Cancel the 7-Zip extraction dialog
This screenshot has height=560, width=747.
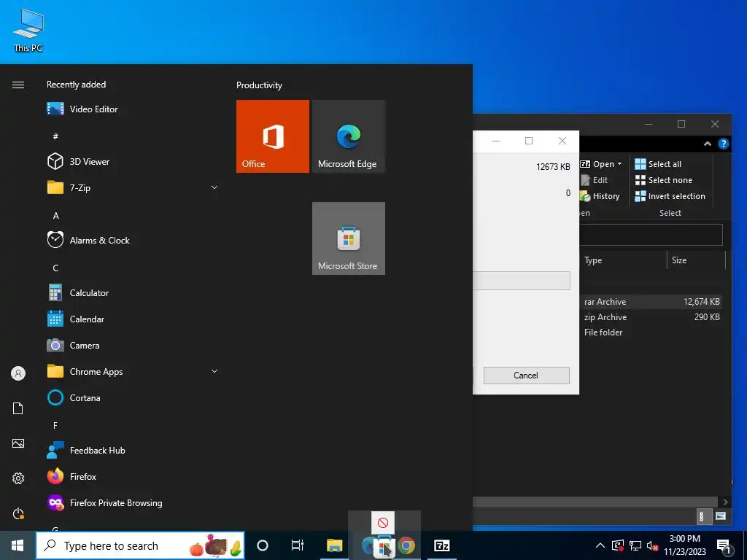[x=526, y=376]
